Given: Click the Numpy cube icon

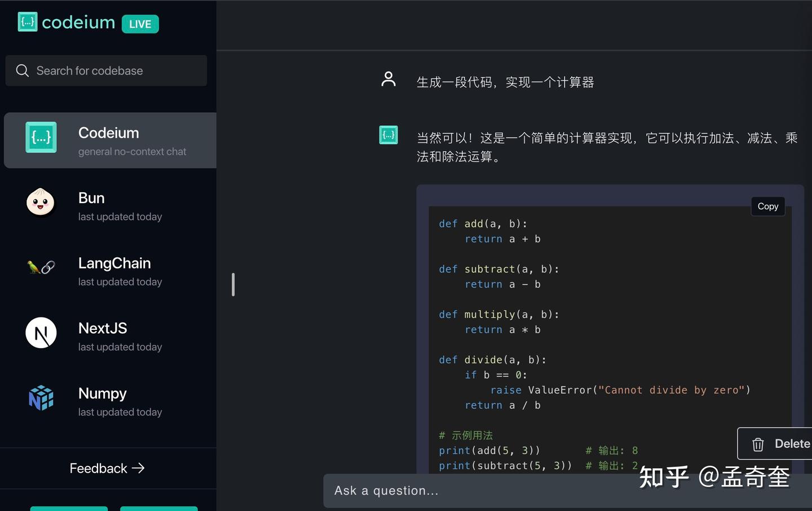Looking at the screenshot, I should coord(41,398).
